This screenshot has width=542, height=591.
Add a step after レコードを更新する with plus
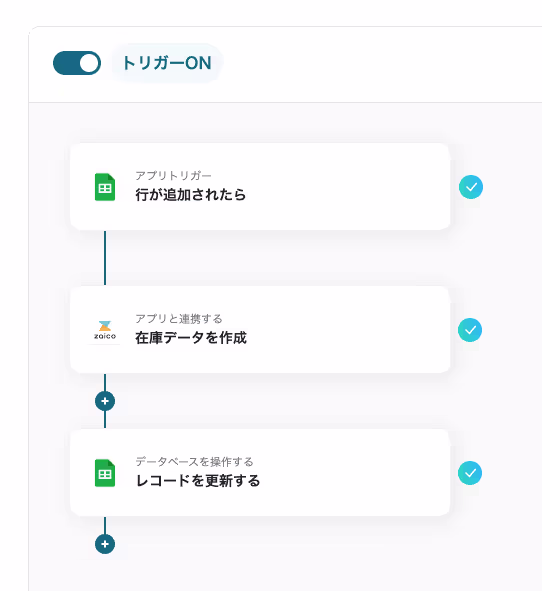(x=105, y=544)
